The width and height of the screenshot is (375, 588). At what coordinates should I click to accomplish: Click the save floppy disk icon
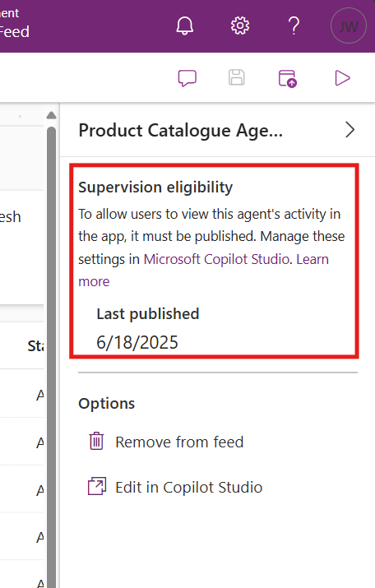pos(237,77)
